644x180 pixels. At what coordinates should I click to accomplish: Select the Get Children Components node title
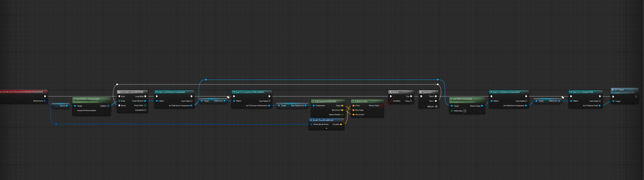[x=88, y=99]
